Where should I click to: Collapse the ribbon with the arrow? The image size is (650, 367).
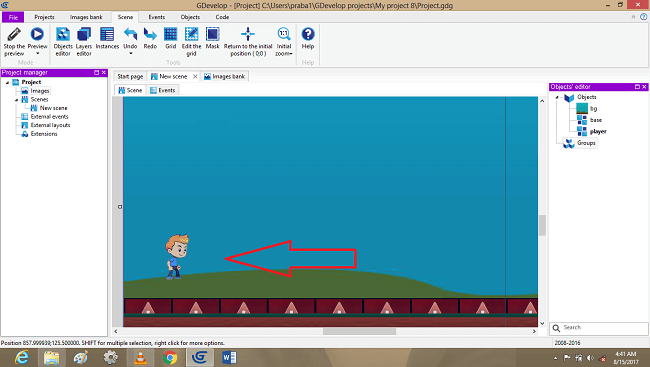click(633, 17)
